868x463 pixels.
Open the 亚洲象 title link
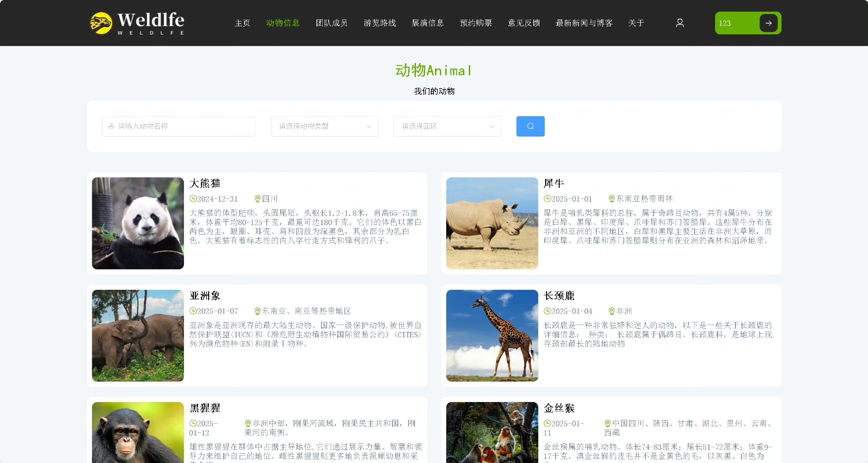click(205, 296)
